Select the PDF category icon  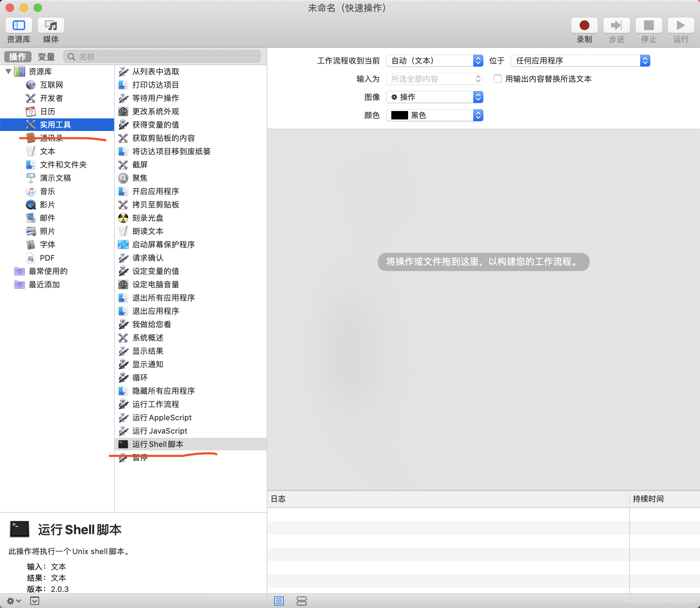click(31, 258)
